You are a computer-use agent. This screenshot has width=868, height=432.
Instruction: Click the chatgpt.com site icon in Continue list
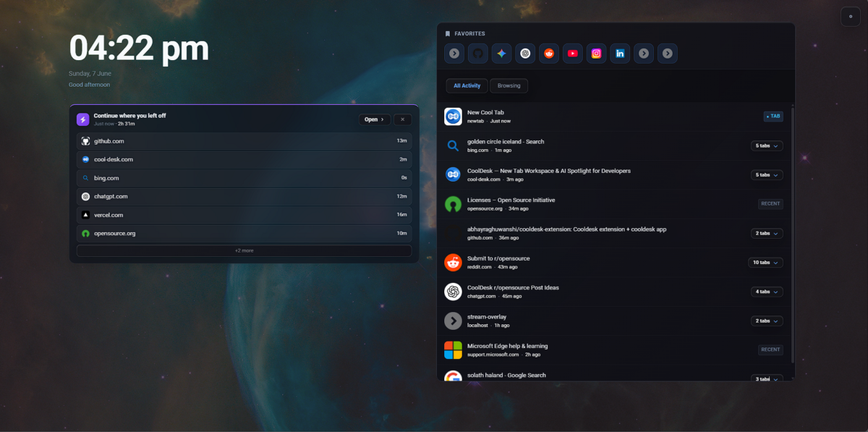click(x=85, y=196)
